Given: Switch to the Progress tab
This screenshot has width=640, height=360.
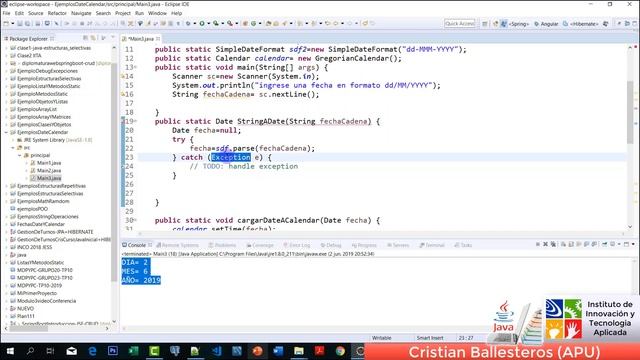Looking at the screenshot, I should click(364, 245).
